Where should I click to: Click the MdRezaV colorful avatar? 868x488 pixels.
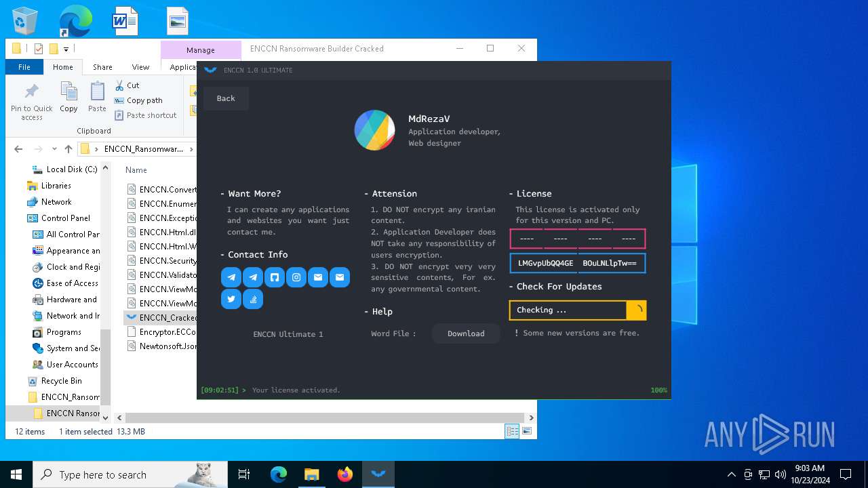click(375, 130)
